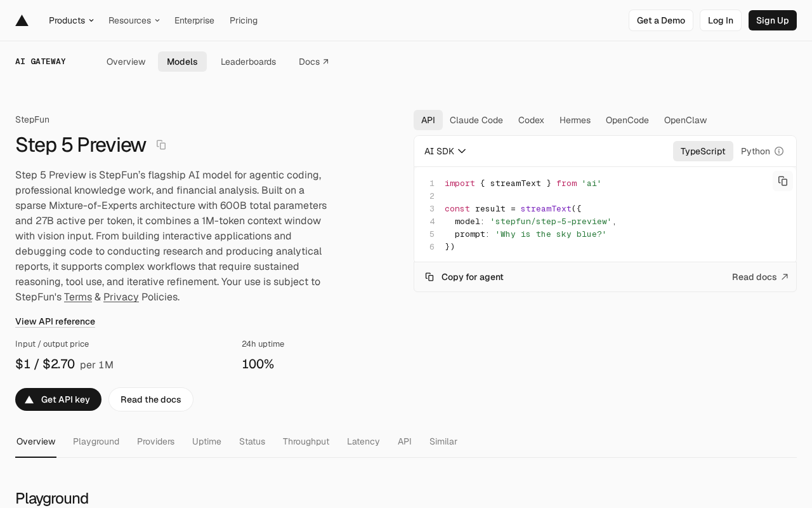Click the 'stepfun/step-5-preview' model string

coord(551,221)
